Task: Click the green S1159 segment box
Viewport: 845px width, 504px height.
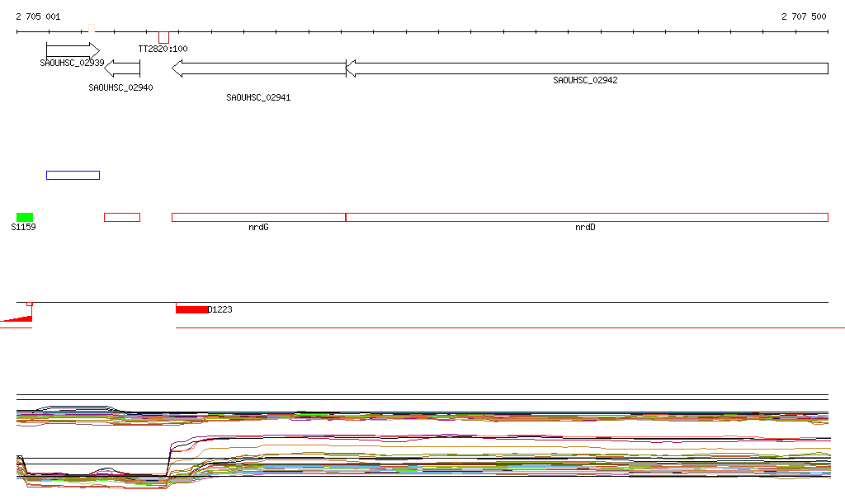Action: tap(25, 217)
